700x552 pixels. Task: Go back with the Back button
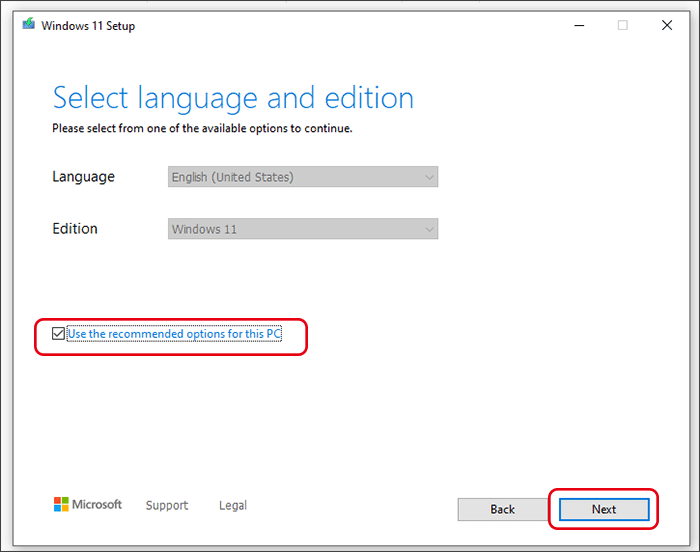pos(502,509)
